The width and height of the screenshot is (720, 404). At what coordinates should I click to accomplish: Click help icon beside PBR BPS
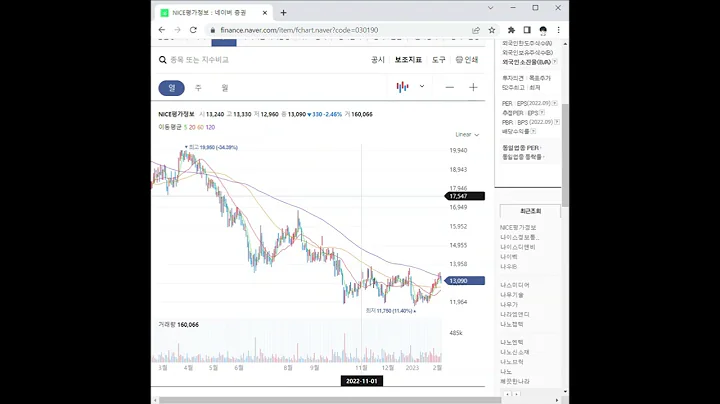[x=557, y=122]
